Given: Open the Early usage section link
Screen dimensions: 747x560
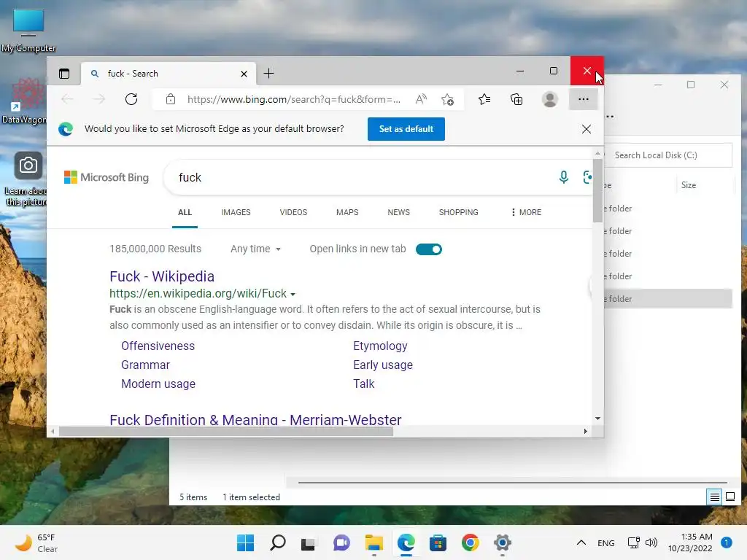Looking at the screenshot, I should pyautogui.click(x=383, y=365).
